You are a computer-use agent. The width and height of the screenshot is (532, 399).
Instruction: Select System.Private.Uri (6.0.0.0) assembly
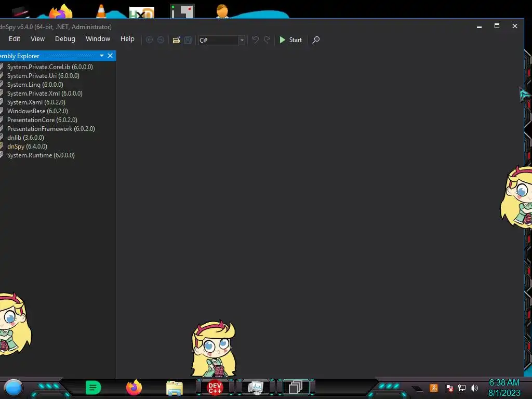[x=43, y=76]
